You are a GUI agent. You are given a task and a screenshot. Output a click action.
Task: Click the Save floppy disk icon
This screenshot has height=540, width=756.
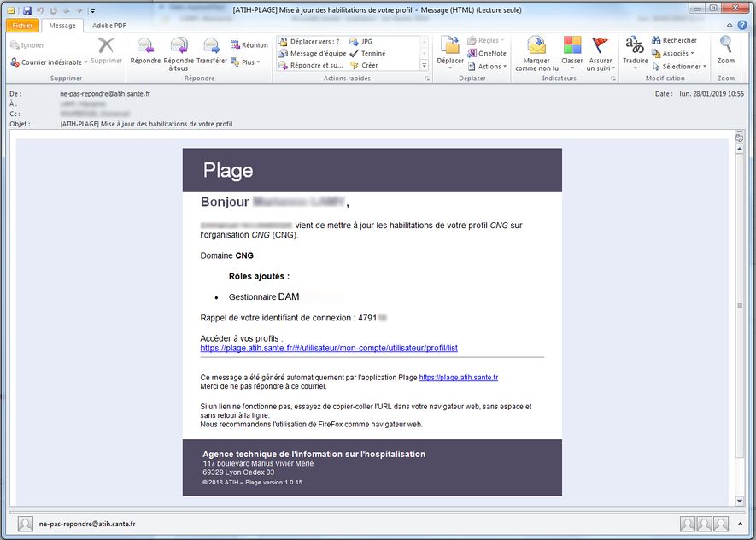[x=27, y=10]
